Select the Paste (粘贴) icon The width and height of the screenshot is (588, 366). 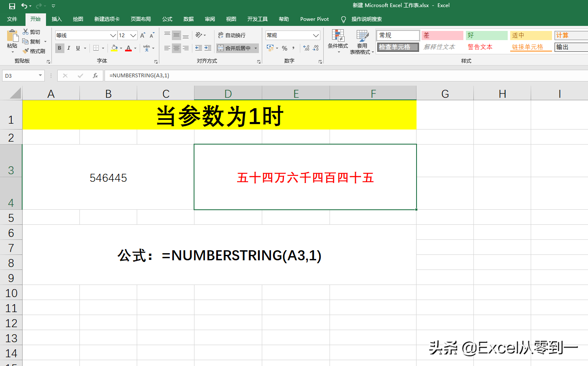(x=12, y=36)
